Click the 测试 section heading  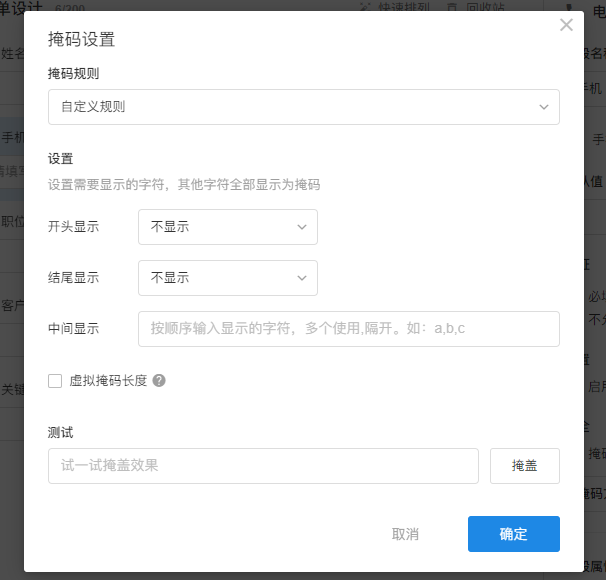coord(60,432)
